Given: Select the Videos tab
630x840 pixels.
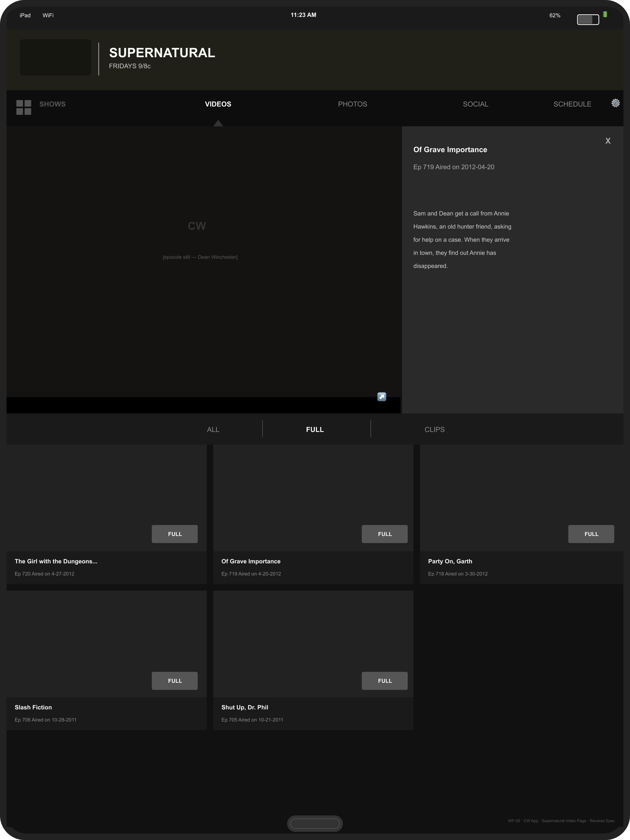Looking at the screenshot, I should pyautogui.click(x=217, y=104).
